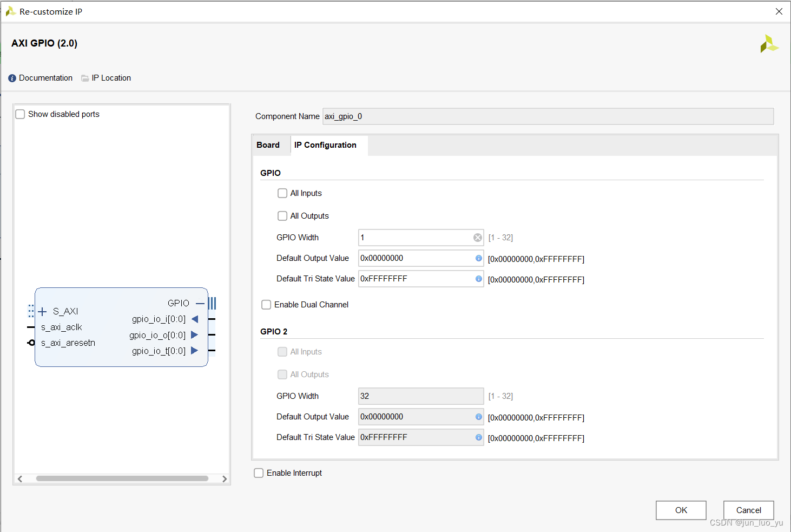791x532 pixels.
Task: Click the s_axi_aresetn port label
Action: (x=68, y=343)
